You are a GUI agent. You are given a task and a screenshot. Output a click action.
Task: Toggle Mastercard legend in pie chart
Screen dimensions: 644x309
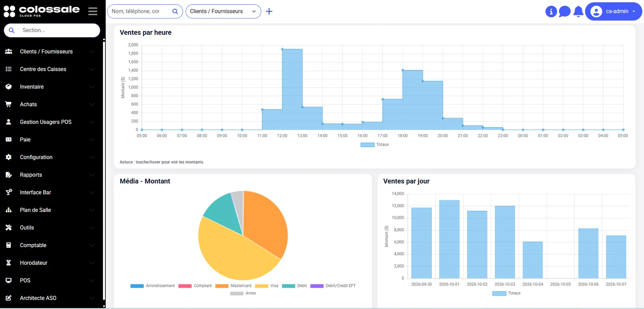point(233,286)
